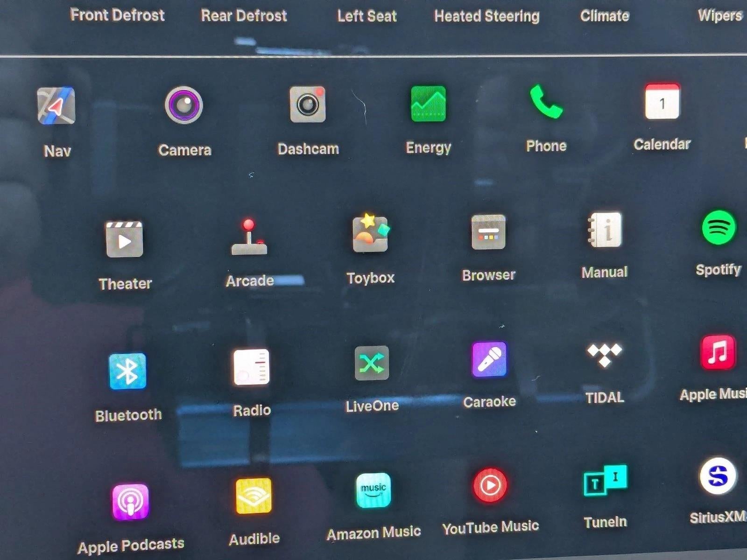Select the Radio app icon
Image resolution: width=747 pixels, height=560 pixels.
point(252,367)
